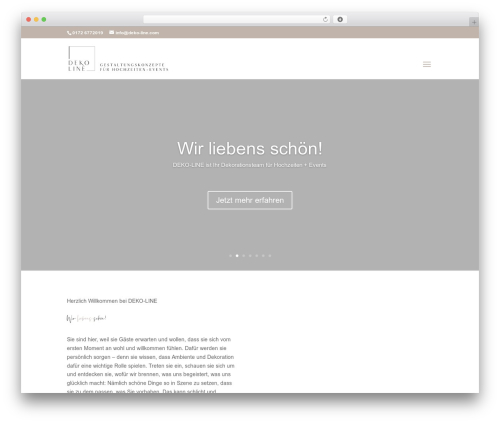The width and height of the screenshot is (500, 423).
Task: Select the fourth slider dot
Action: tap(250, 256)
